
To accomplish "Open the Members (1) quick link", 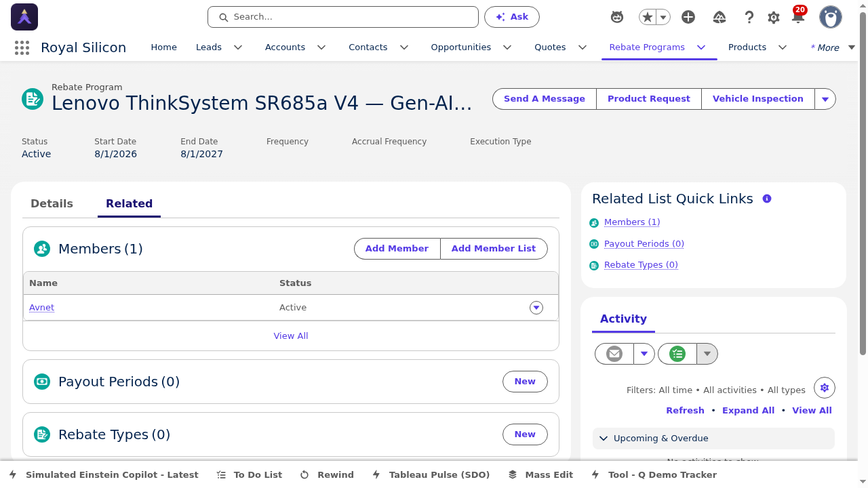I will click(632, 222).
